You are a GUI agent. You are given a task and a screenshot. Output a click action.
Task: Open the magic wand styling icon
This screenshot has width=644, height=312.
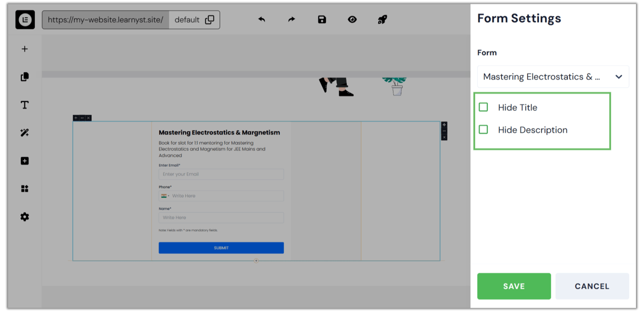point(25,133)
